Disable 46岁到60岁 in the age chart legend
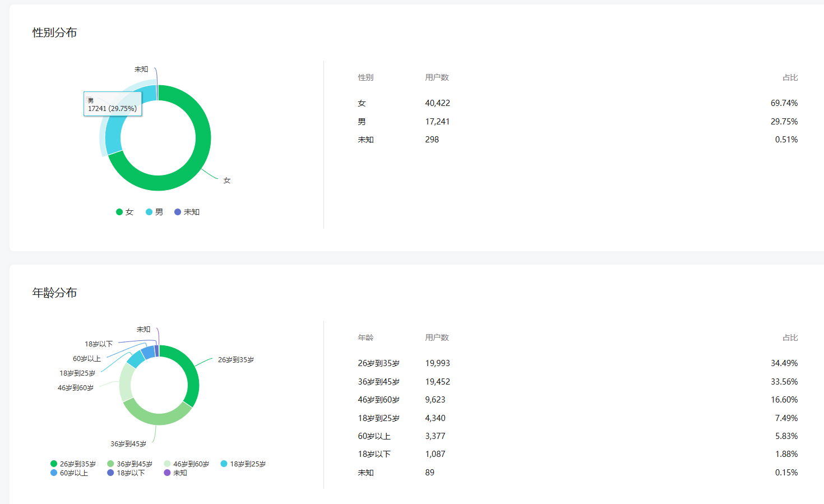824x504 pixels. tap(187, 464)
